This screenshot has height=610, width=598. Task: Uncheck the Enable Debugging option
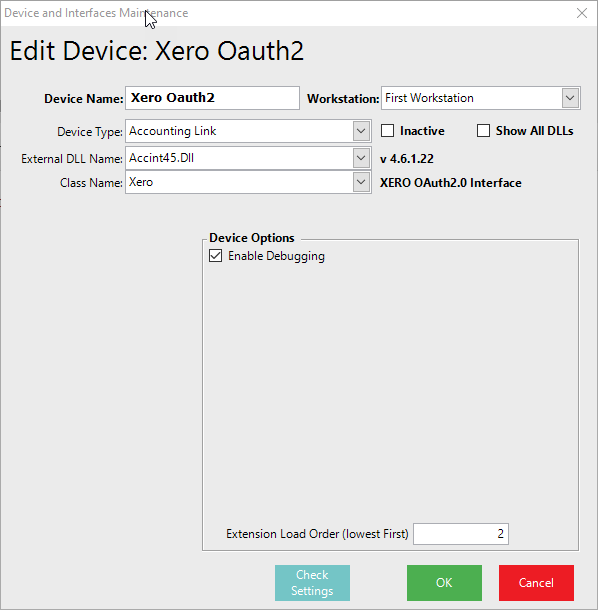216,256
